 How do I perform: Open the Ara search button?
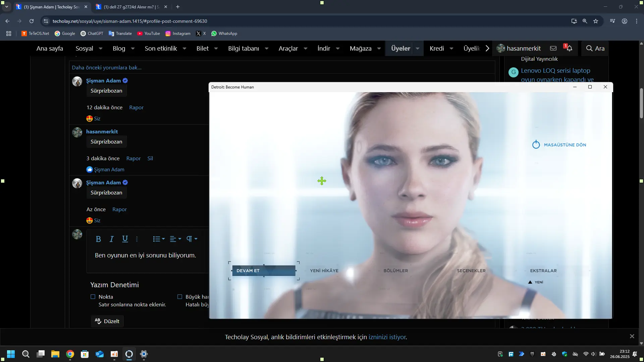[x=595, y=48]
